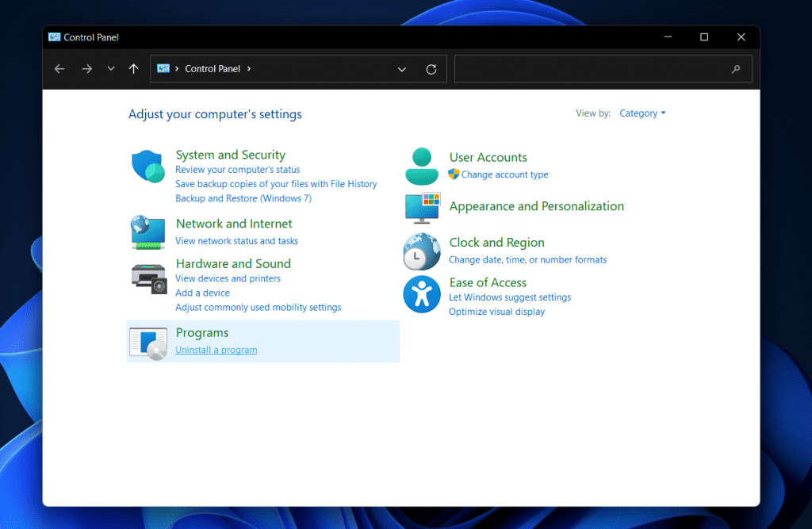Open the View by Category dropdown
The image size is (812, 529).
click(642, 113)
